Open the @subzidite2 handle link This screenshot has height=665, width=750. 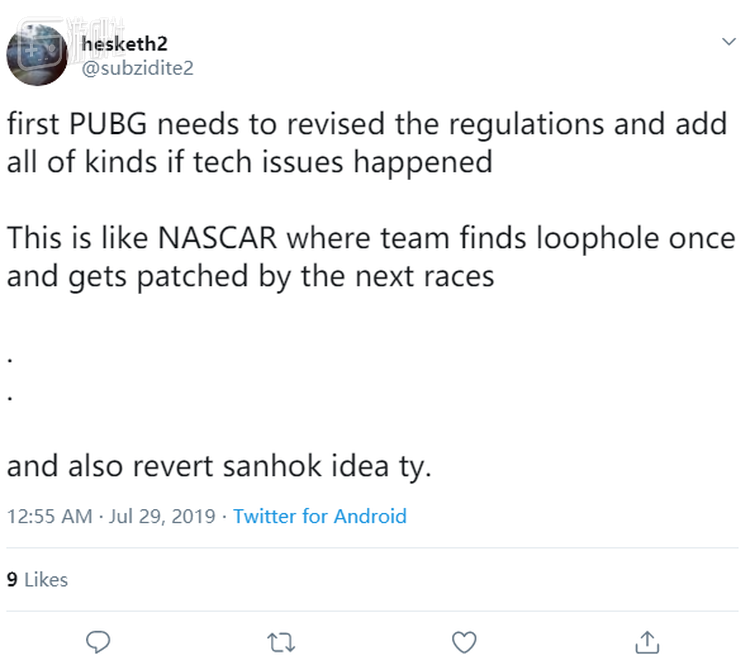point(138,66)
